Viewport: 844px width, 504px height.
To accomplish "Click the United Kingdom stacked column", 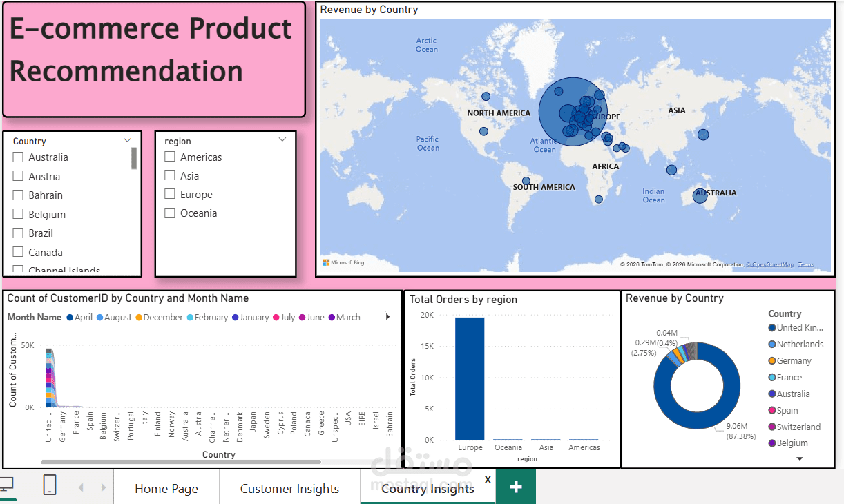I will coord(49,378).
